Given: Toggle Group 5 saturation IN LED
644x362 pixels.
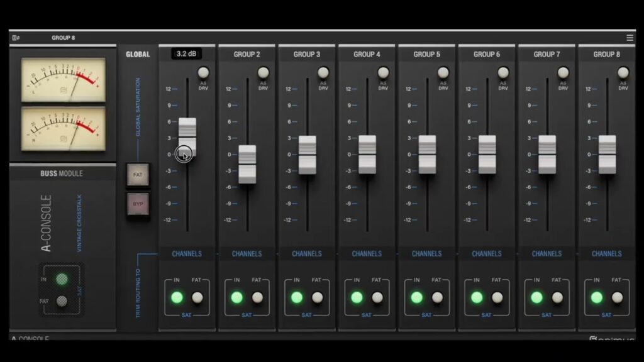Looking at the screenshot, I should (417, 297).
